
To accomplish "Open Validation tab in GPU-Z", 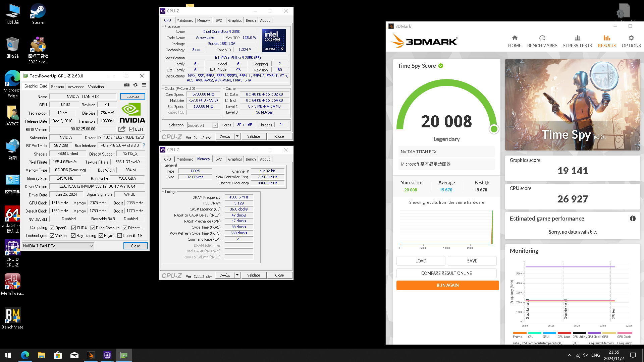I will [x=96, y=86].
